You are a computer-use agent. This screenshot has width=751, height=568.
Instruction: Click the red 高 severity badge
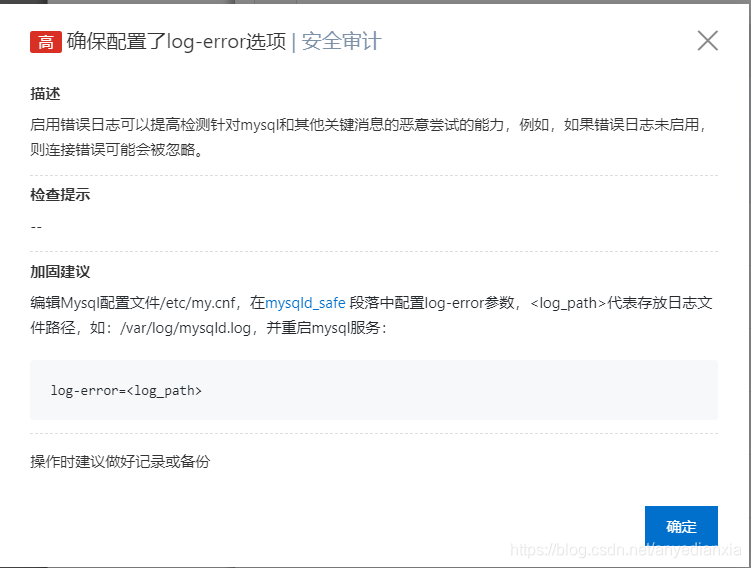pos(46,42)
